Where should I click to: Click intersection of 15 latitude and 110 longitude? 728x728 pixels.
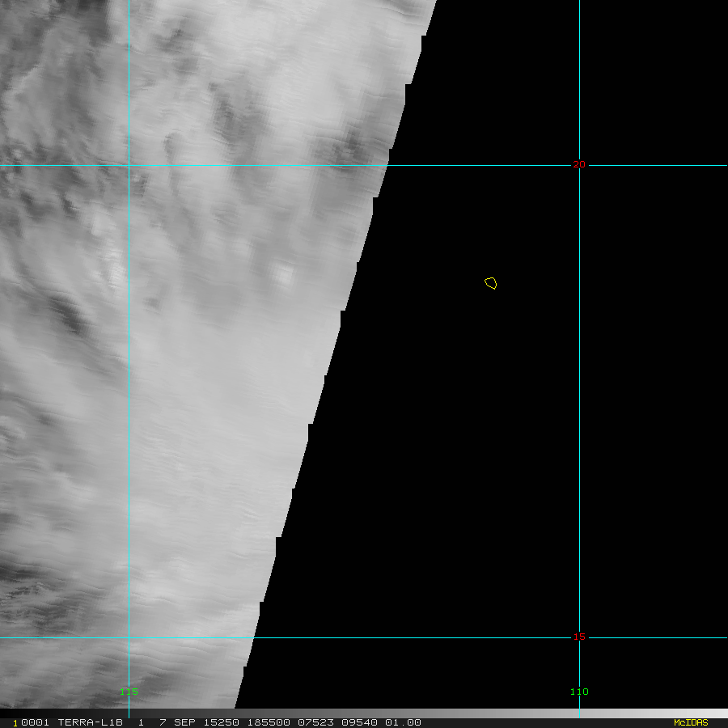(x=579, y=637)
